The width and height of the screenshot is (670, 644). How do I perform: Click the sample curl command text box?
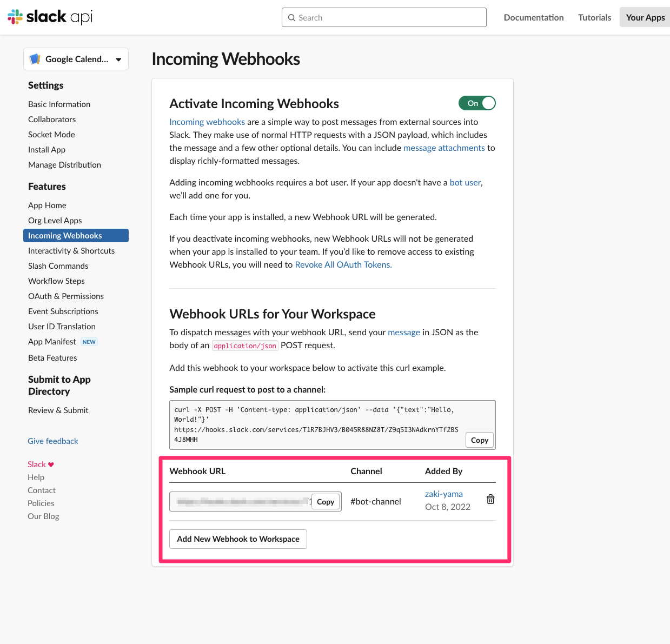point(332,424)
